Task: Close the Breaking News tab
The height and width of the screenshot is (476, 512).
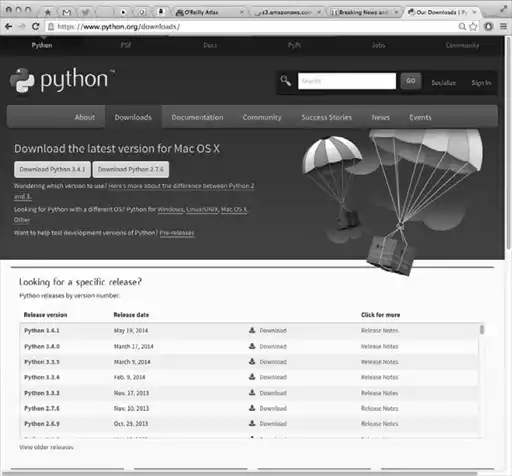Action: (396, 12)
